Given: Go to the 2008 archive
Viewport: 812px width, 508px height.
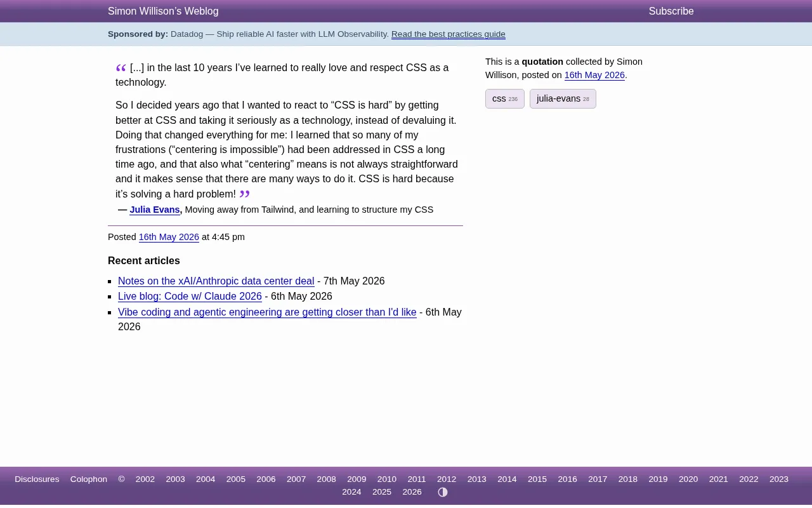Looking at the screenshot, I should (327, 479).
